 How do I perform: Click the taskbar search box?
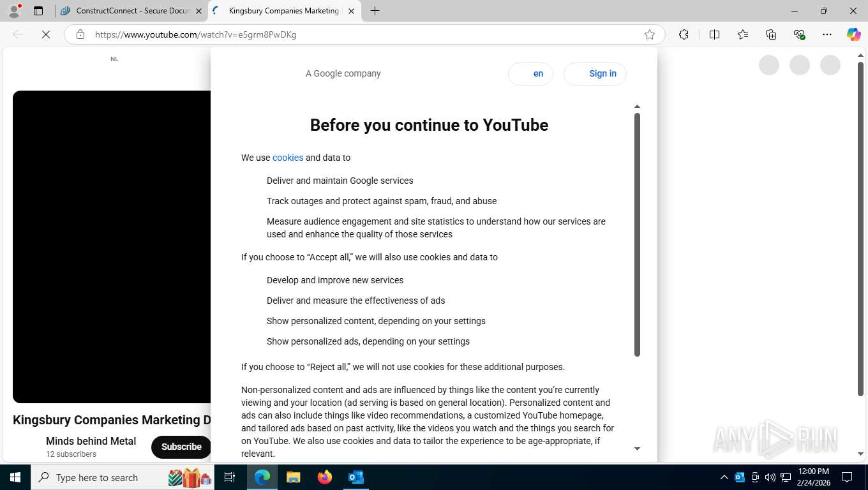(x=123, y=477)
